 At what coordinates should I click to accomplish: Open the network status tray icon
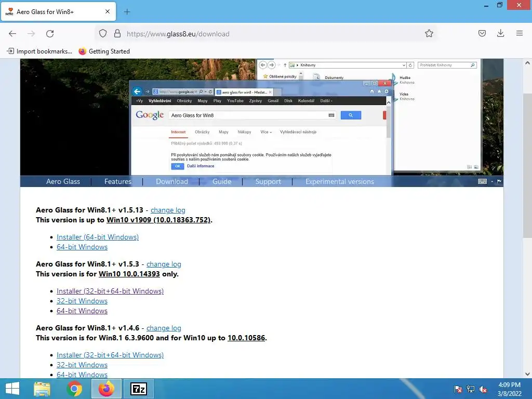point(471,389)
